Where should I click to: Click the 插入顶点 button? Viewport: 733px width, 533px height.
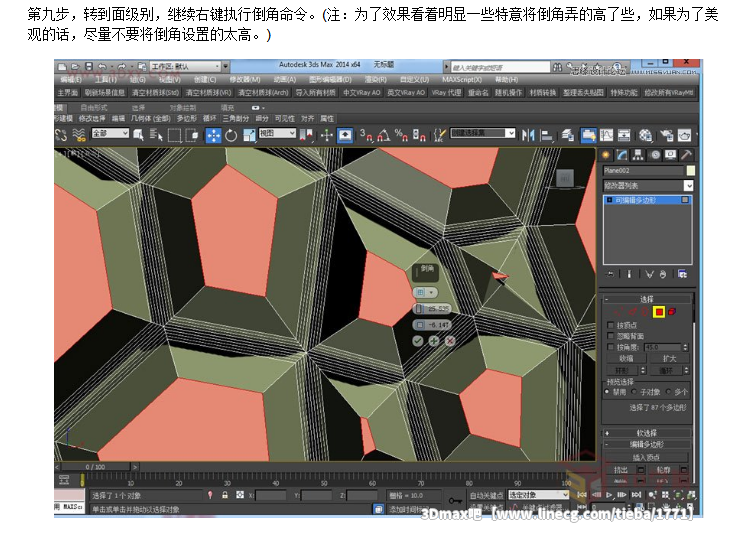point(647,457)
